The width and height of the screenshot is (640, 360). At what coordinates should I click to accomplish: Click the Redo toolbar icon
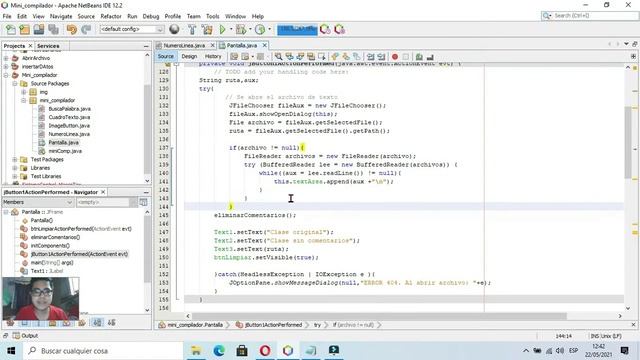coord(86,29)
